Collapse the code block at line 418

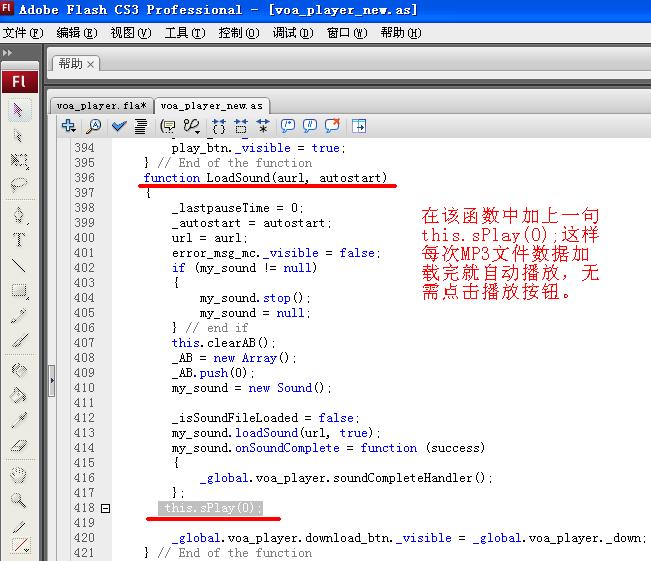(106, 509)
